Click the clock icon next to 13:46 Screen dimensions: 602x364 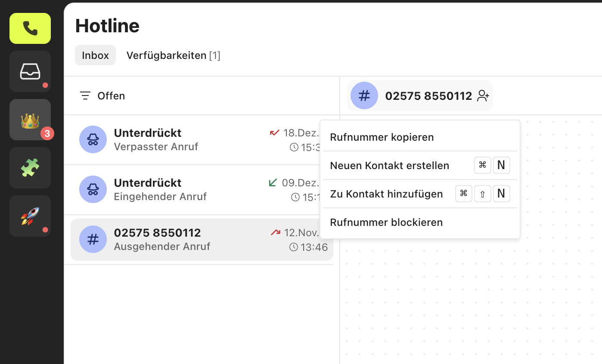294,247
